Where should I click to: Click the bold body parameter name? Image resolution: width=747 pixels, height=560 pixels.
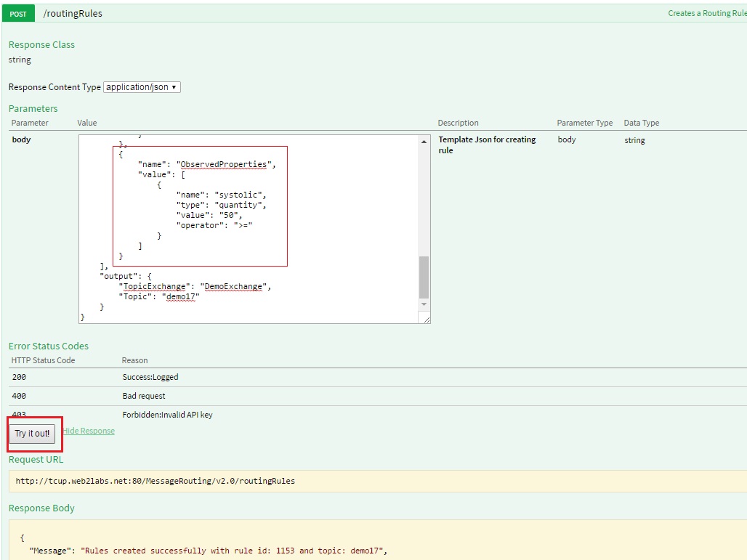[x=22, y=139]
